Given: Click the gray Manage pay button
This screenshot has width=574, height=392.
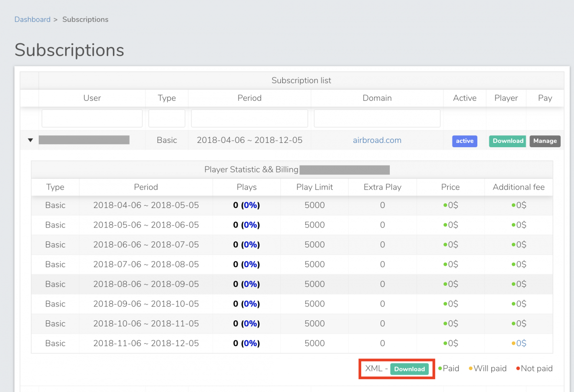Looking at the screenshot, I should coord(545,141).
